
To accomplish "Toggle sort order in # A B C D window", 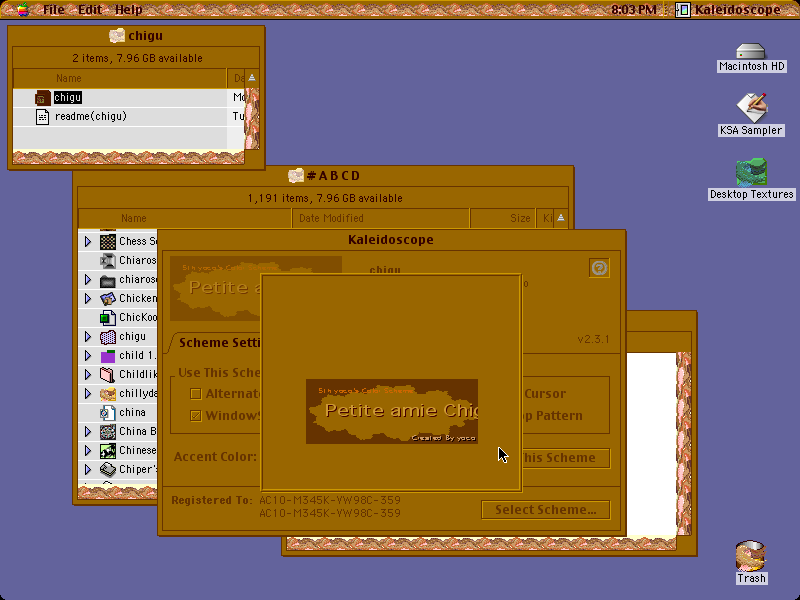I will [561, 218].
